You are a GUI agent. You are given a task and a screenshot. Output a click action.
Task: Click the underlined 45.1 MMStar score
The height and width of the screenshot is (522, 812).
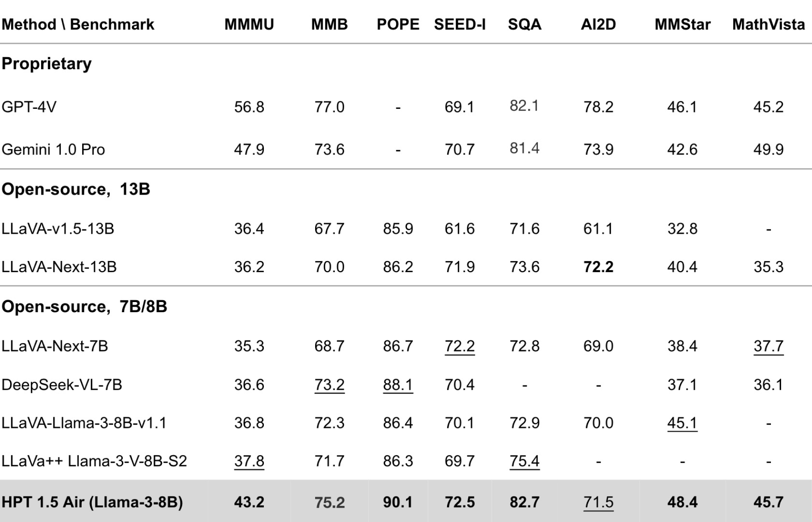682,423
